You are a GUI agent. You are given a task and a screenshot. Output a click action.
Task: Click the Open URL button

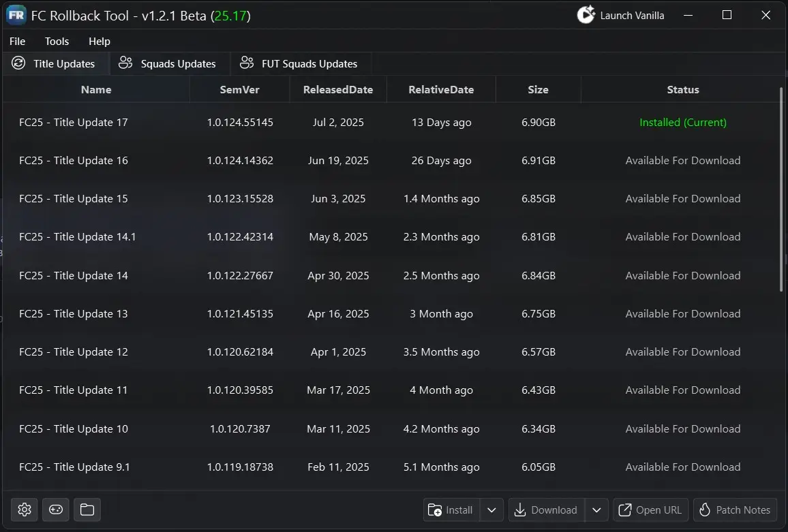(x=650, y=510)
